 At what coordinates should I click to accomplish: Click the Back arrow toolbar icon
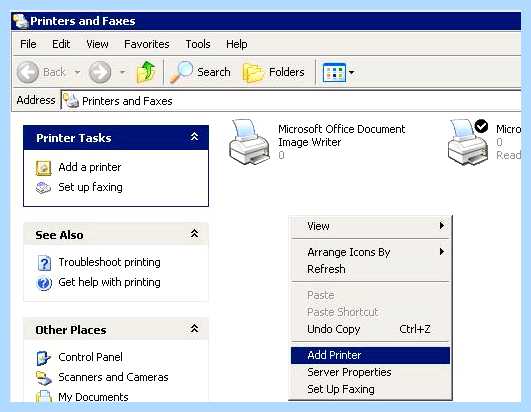(28, 72)
